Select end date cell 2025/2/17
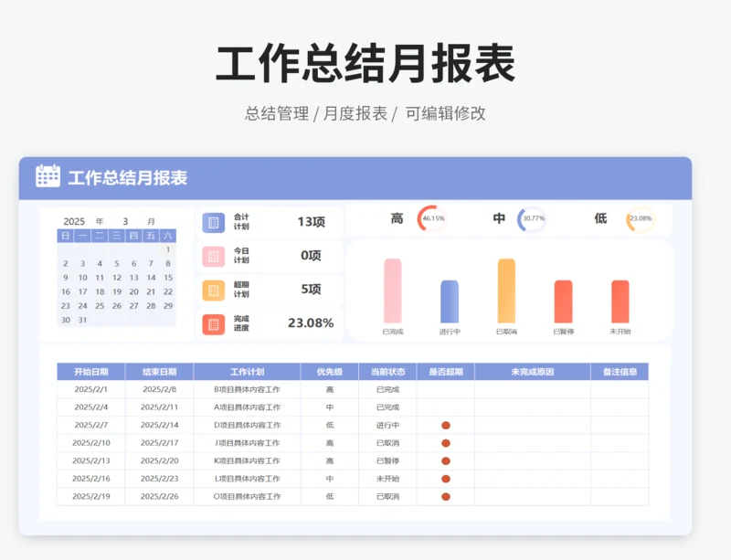 tap(159, 443)
